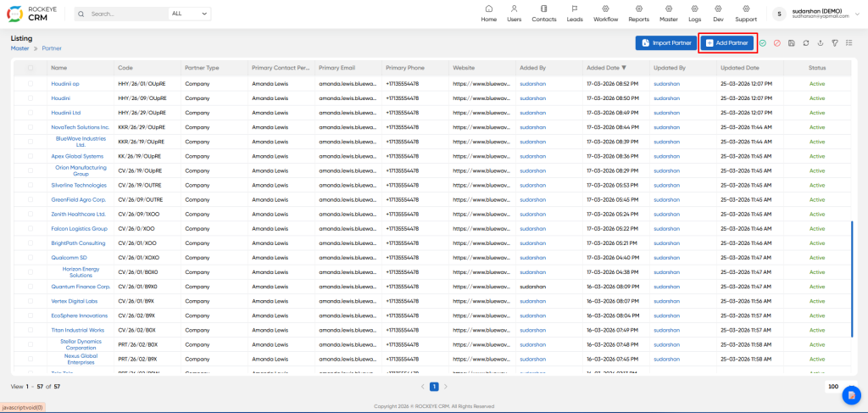This screenshot has height=413, width=868.
Task: Open the EcoSphere Innovations partner link
Action: coord(79,315)
